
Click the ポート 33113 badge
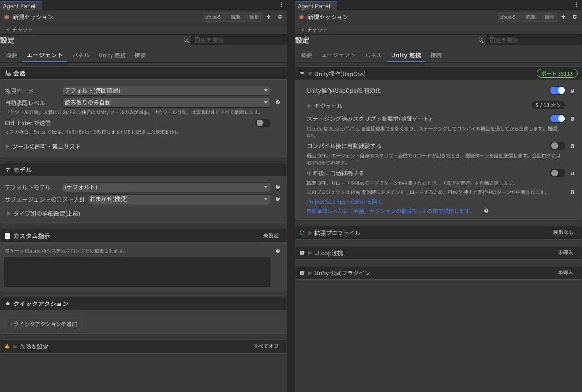coord(557,74)
